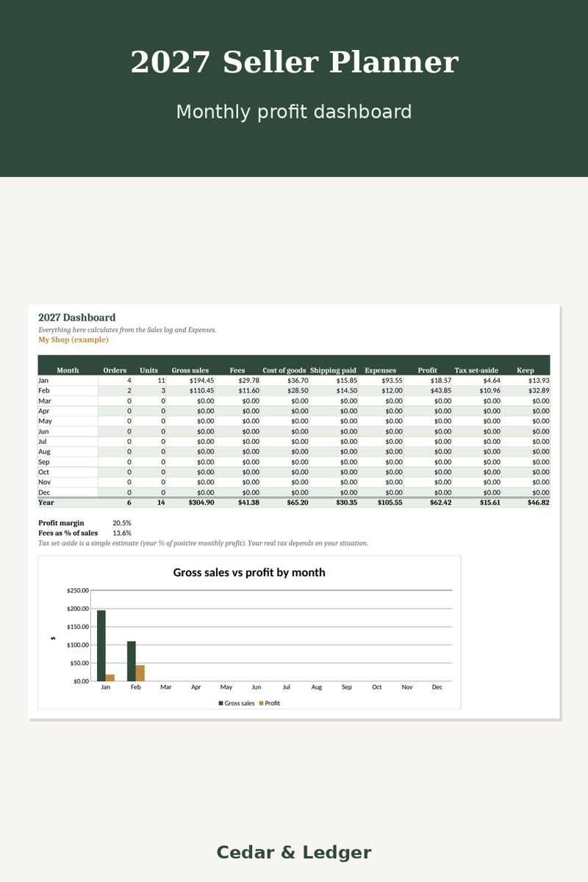Click the Jan row label in table
Image resolution: width=588 pixels, height=882 pixels.
(x=43, y=381)
